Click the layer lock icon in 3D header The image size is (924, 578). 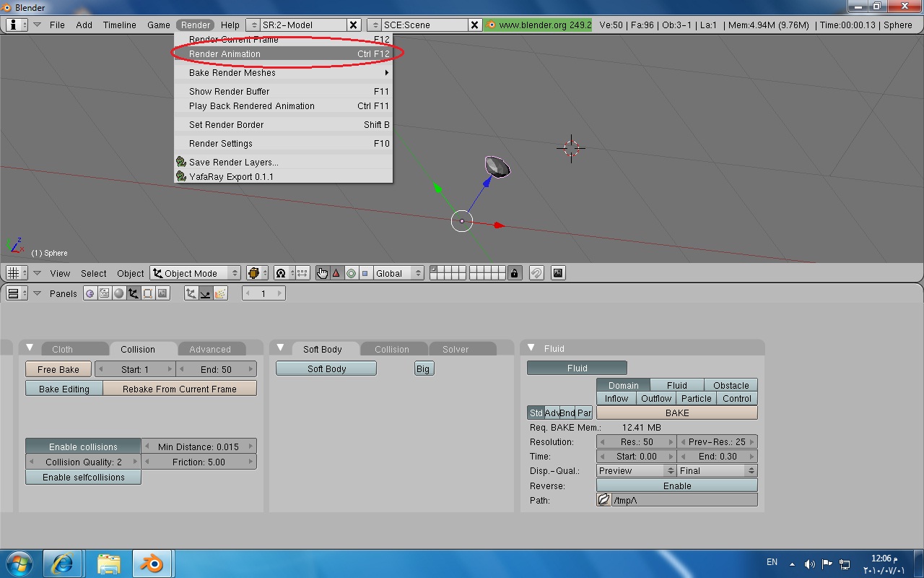point(514,273)
